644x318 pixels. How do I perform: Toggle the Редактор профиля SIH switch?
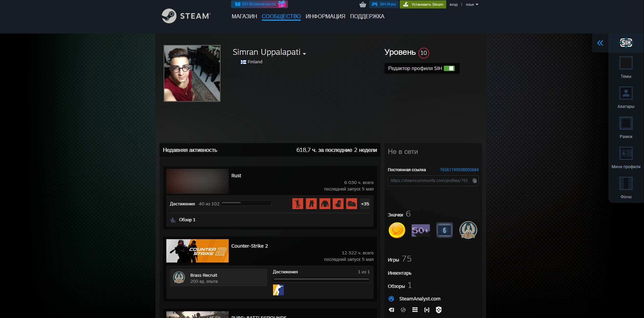(449, 68)
